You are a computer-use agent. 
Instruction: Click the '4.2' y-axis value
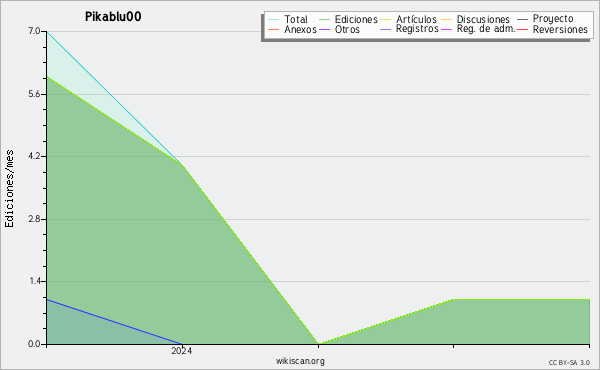34,156
